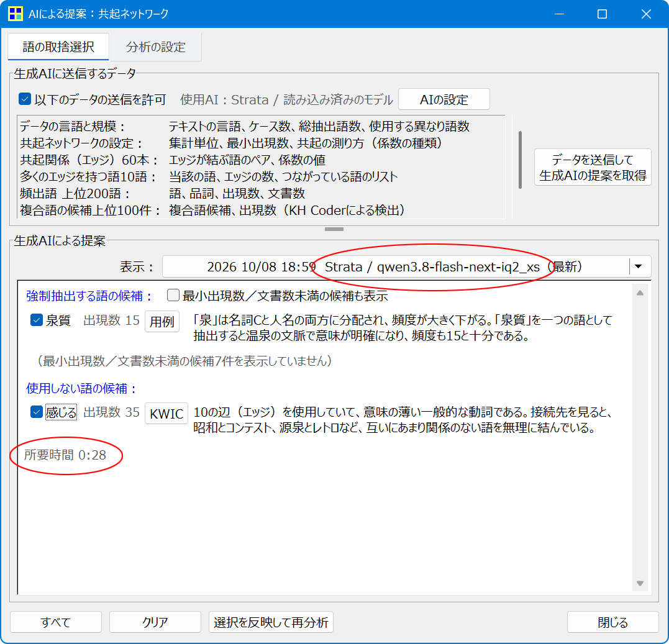The width and height of the screenshot is (669, 644).
Task: Maximize the window
Action: pyautogui.click(x=602, y=14)
